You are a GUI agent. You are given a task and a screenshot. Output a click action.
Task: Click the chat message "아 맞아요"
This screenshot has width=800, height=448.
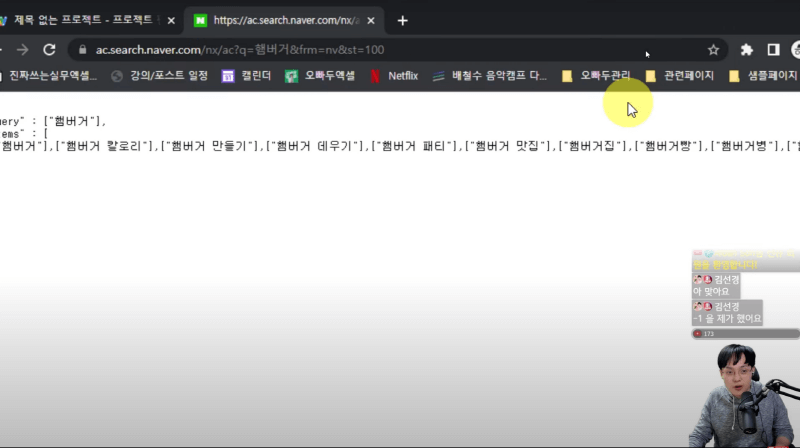(711, 291)
